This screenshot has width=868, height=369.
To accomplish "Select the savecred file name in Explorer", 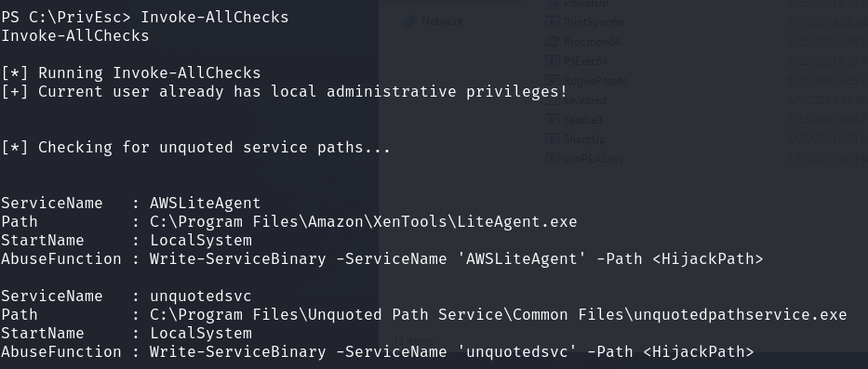I will coord(584,100).
